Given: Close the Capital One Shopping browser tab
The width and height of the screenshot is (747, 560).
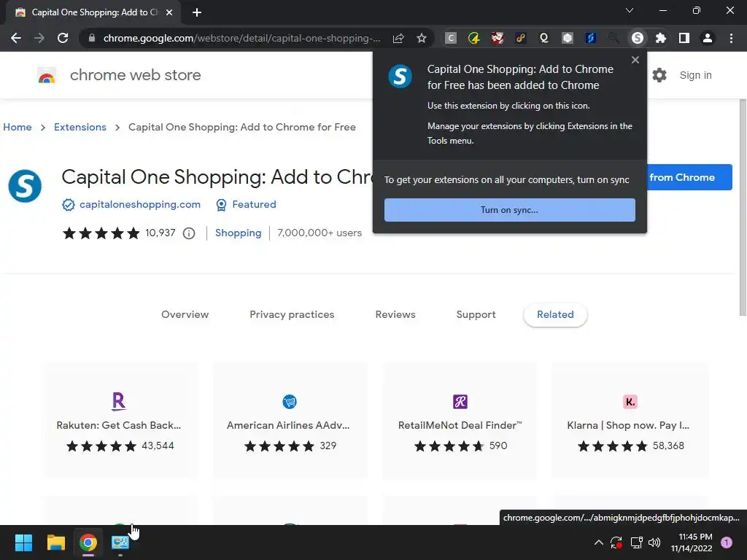Looking at the screenshot, I should (169, 12).
